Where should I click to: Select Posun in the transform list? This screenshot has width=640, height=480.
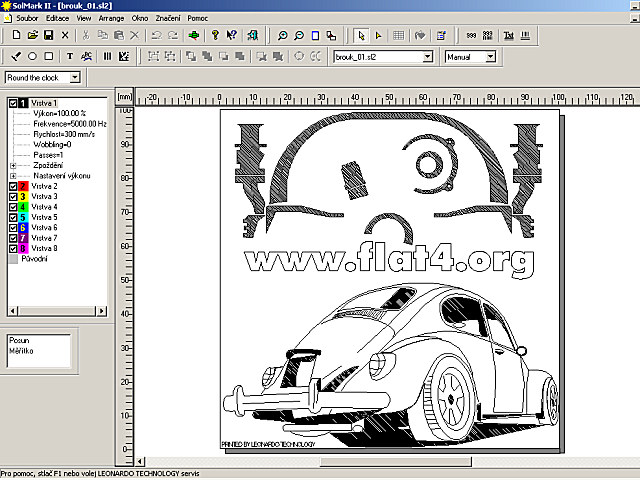click(x=19, y=340)
